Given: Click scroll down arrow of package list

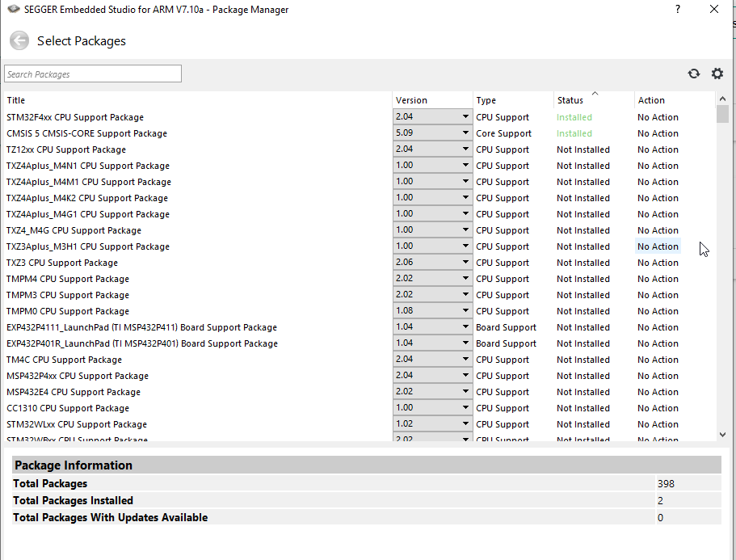Looking at the screenshot, I should click(722, 435).
